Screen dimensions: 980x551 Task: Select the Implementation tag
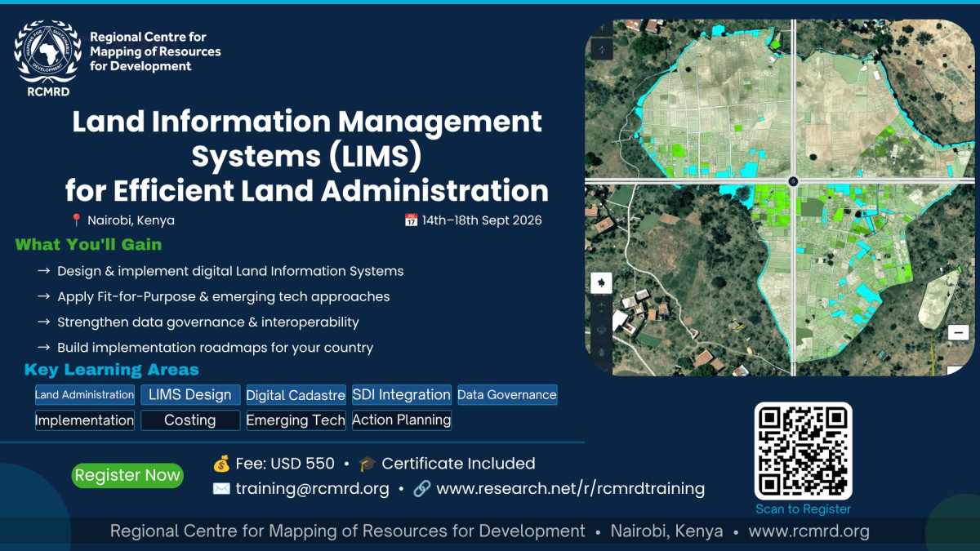pos(85,420)
